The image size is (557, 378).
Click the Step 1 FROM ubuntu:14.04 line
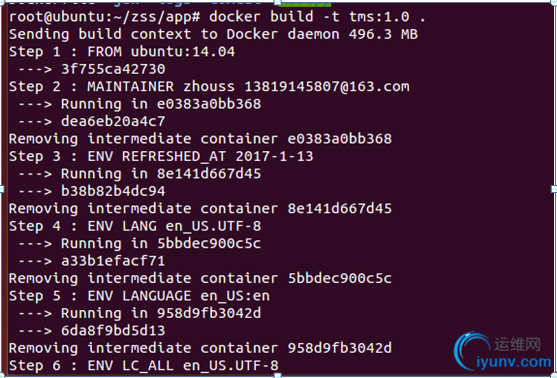pyautogui.click(x=122, y=52)
